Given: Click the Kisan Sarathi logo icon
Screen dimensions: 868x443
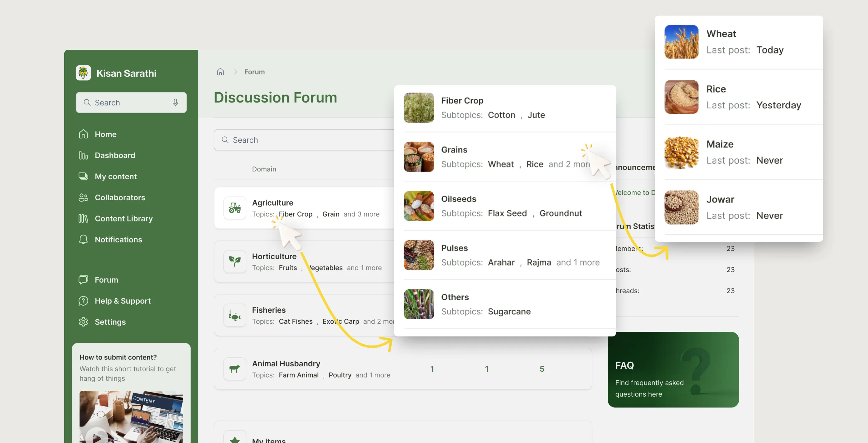Looking at the screenshot, I should (x=83, y=73).
